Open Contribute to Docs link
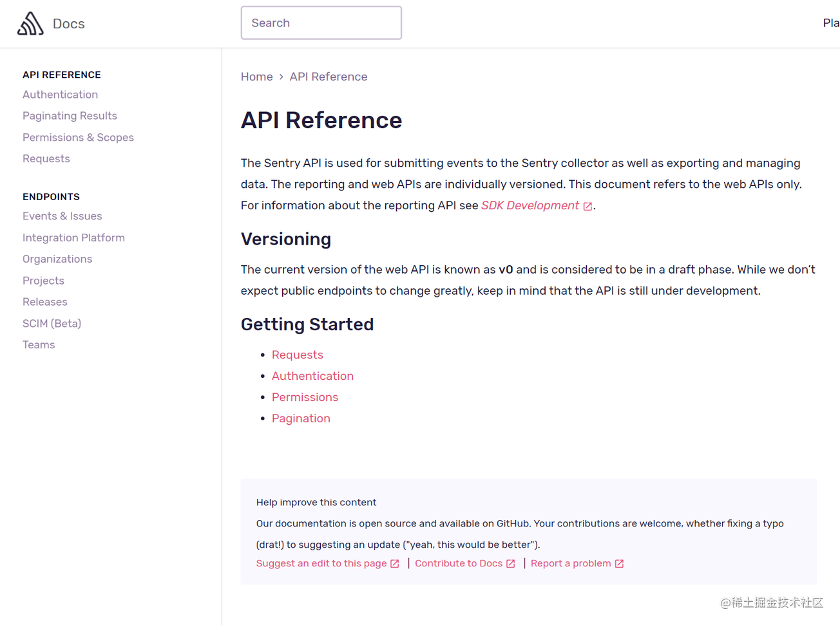 click(x=459, y=563)
